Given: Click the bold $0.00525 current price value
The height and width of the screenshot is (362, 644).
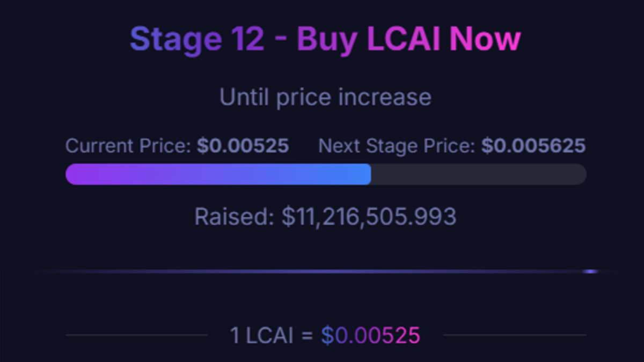Looking at the screenshot, I should point(243,146).
